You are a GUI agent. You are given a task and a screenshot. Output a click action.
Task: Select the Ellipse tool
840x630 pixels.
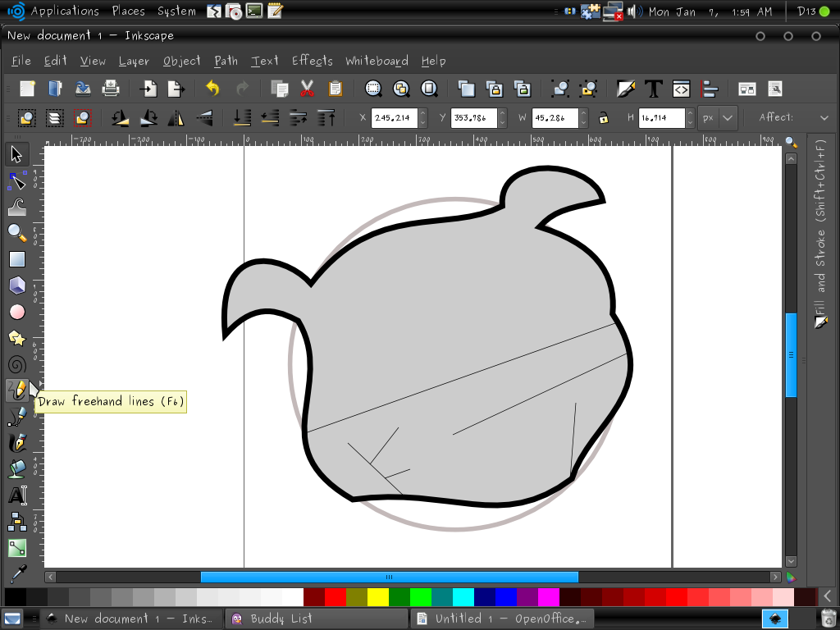(17, 312)
